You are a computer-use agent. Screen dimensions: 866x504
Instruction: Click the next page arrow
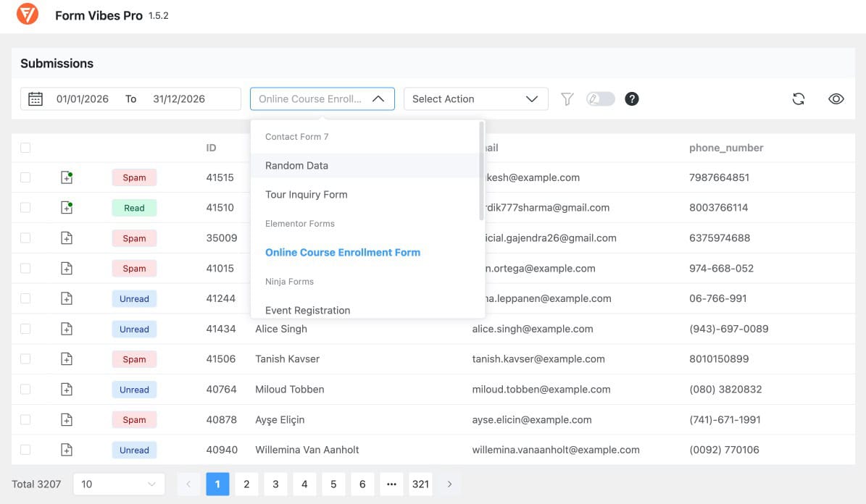click(x=449, y=484)
